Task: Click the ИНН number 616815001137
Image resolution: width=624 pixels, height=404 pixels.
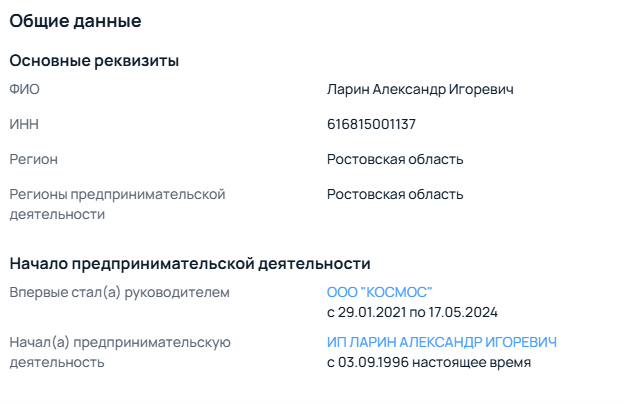Action: tap(371, 125)
